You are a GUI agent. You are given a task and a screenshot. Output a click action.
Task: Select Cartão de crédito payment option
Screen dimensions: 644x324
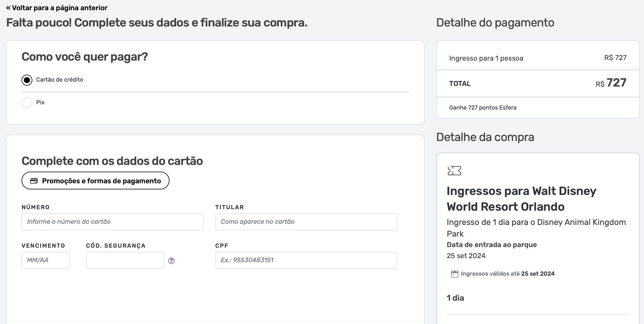click(x=27, y=80)
